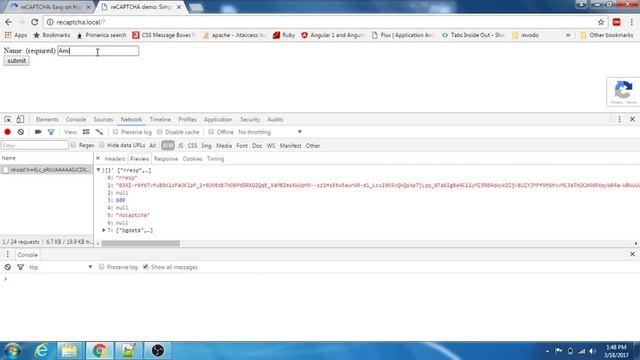Clear the network log
Viewport: 640px width, 360px height.
pyautogui.click(x=21, y=132)
